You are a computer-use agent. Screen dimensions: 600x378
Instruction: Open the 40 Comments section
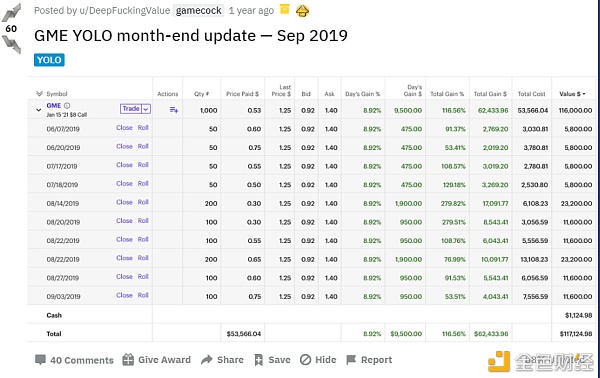coord(74,360)
